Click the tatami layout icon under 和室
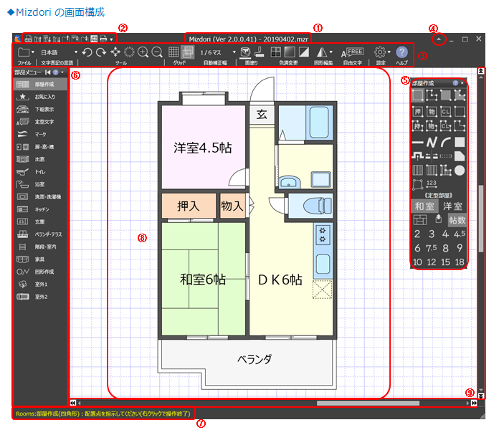Viewport: 504px width, 430px height. (x=420, y=220)
